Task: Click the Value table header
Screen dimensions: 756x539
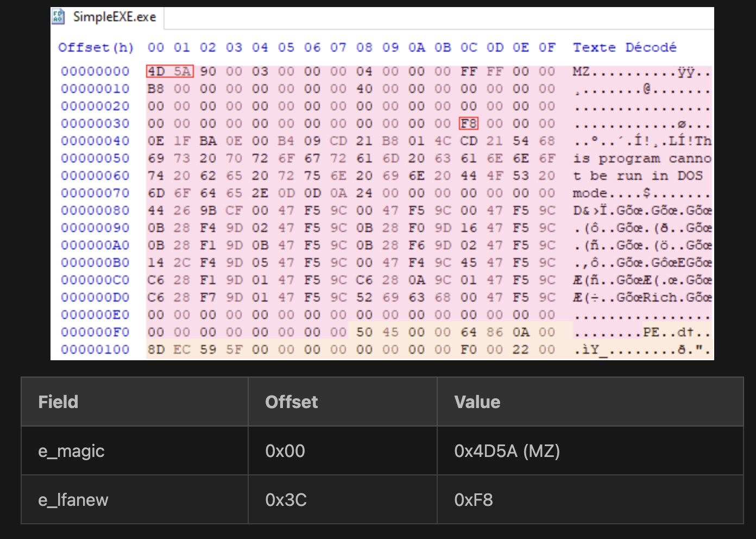Action: point(477,402)
